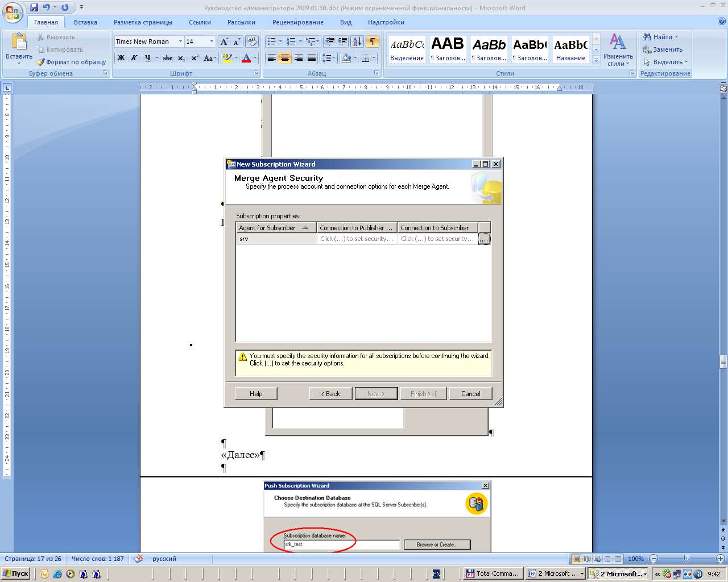Viewport: 728px width, 582px height.
Task: Open the Office button menu
Action: (13, 13)
